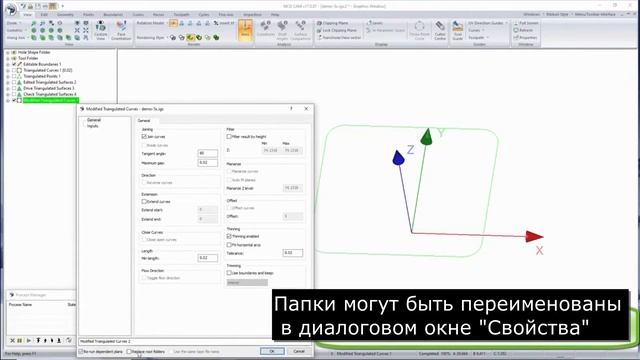Open the Zoom dropdown in ribbon
The image size is (640, 360).
point(14,23)
